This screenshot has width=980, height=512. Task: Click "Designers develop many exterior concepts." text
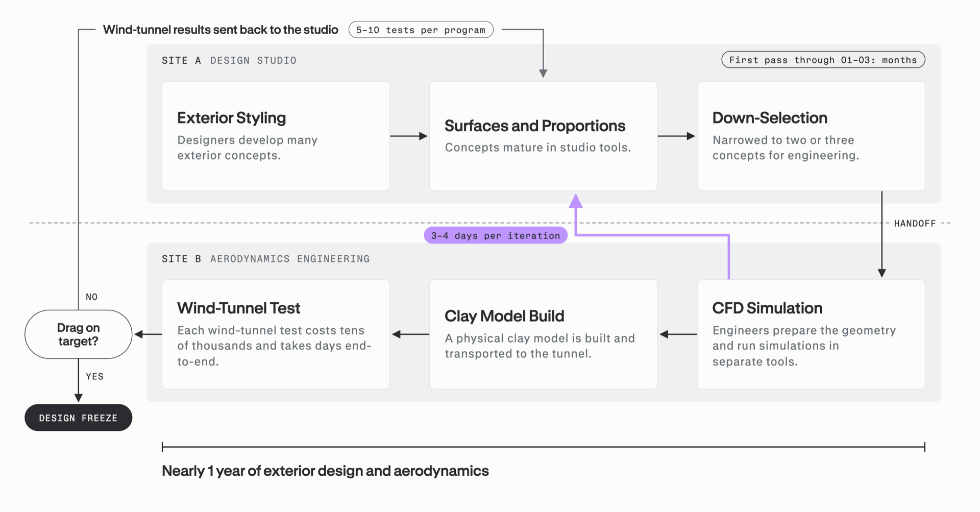[x=247, y=148]
